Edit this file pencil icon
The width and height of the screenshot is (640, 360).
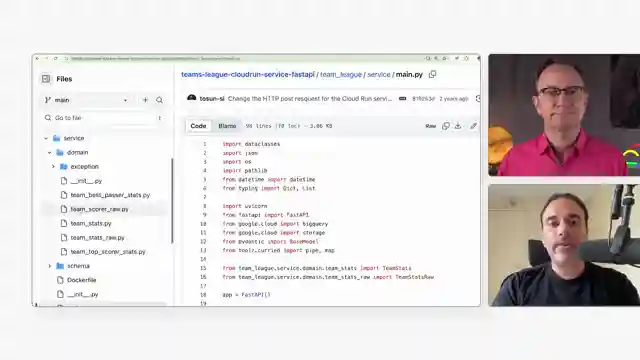pos(473,126)
